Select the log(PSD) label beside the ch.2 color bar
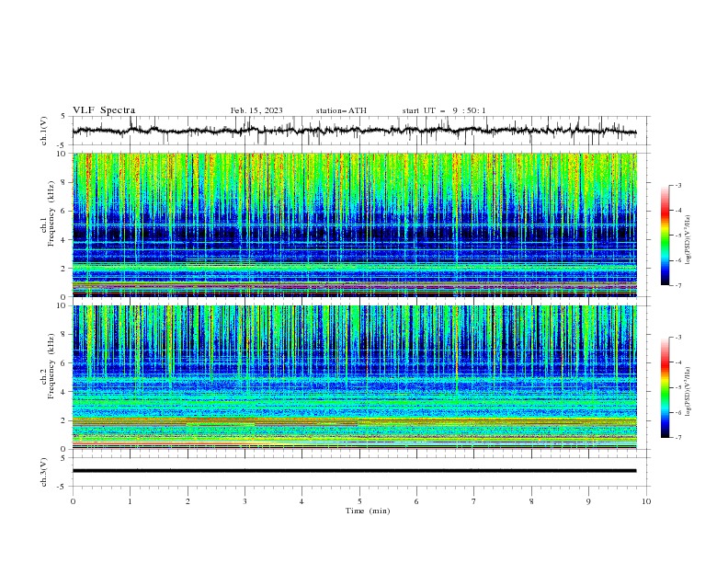Viewport: 728px width, 563px height. tap(688, 392)
